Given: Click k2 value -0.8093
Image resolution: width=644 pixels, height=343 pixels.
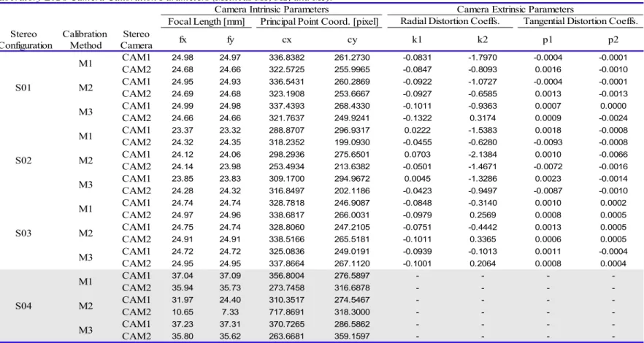Looking at the screenshot, I should (x=483, y=70).
